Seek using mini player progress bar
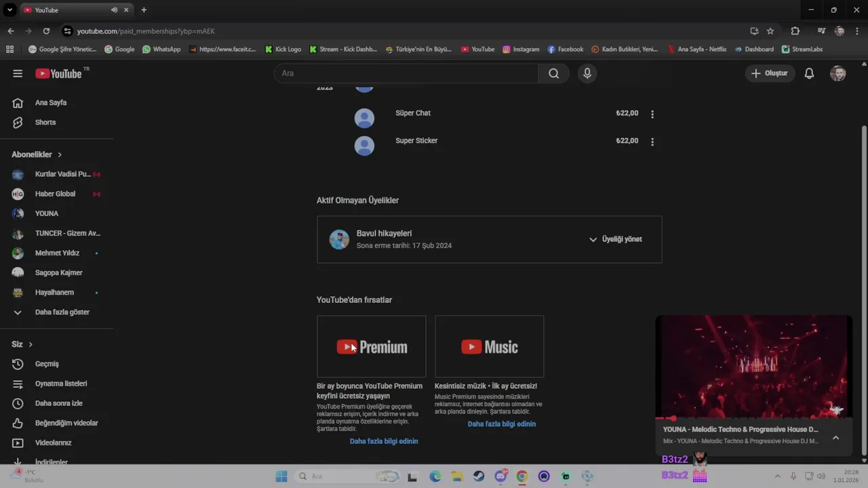Screen dimensions: 868x488 click(753, 419)
